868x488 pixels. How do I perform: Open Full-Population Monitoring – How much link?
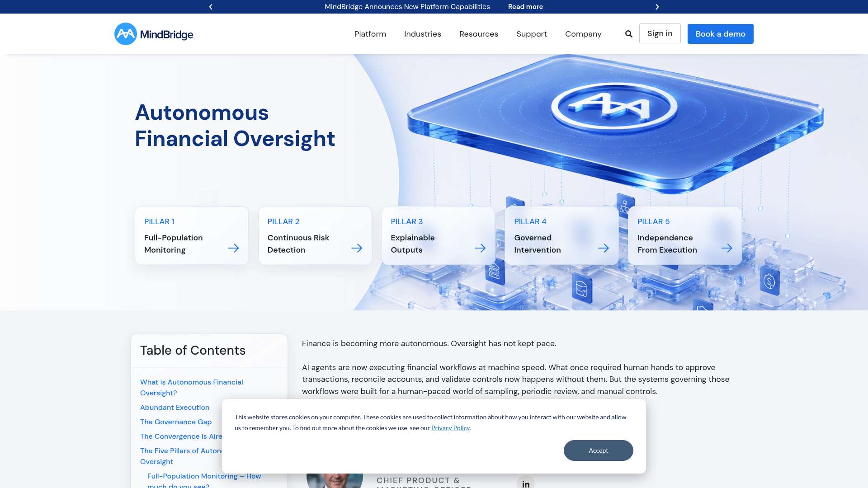coord(204,480)
